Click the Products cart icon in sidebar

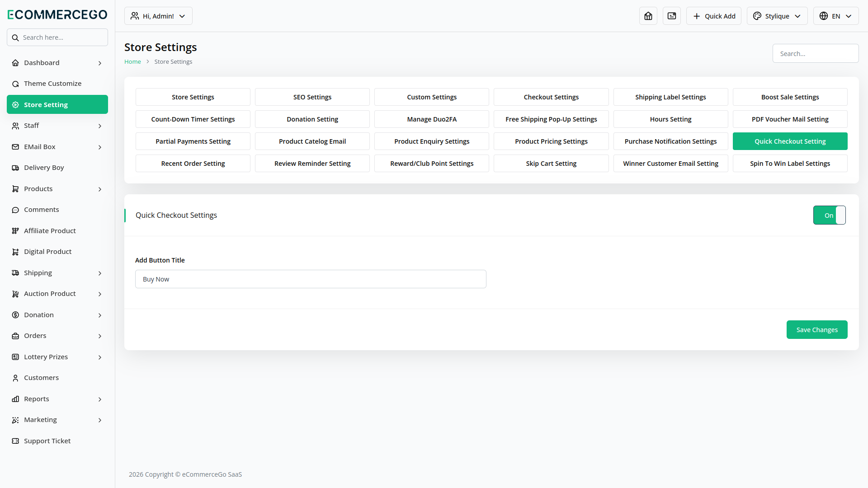tap(15, 189)
